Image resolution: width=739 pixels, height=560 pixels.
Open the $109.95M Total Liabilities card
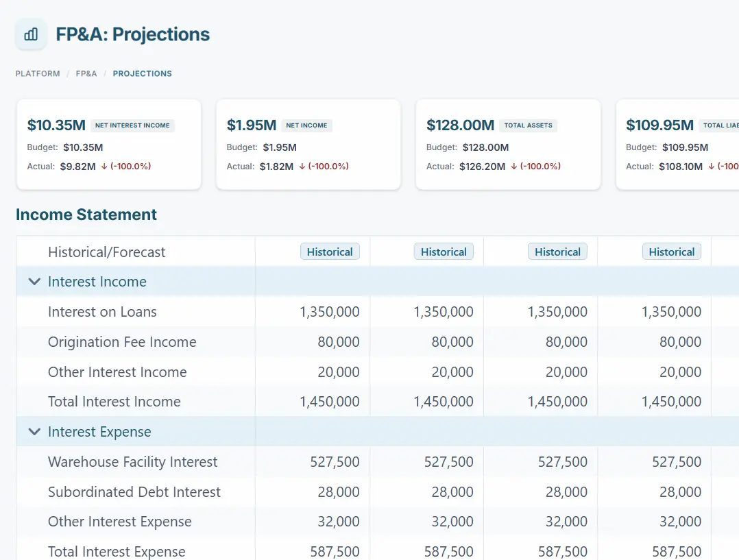[x=678, y=145]
